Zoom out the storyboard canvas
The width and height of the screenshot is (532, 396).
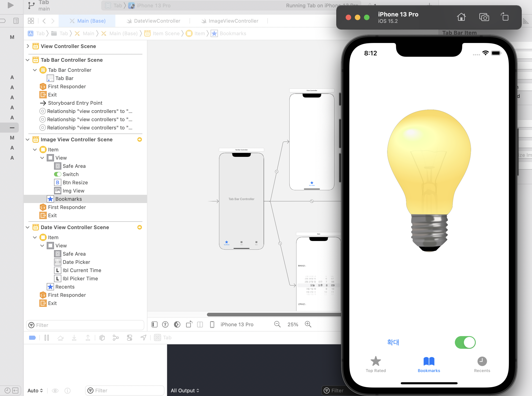click(277, 324)
